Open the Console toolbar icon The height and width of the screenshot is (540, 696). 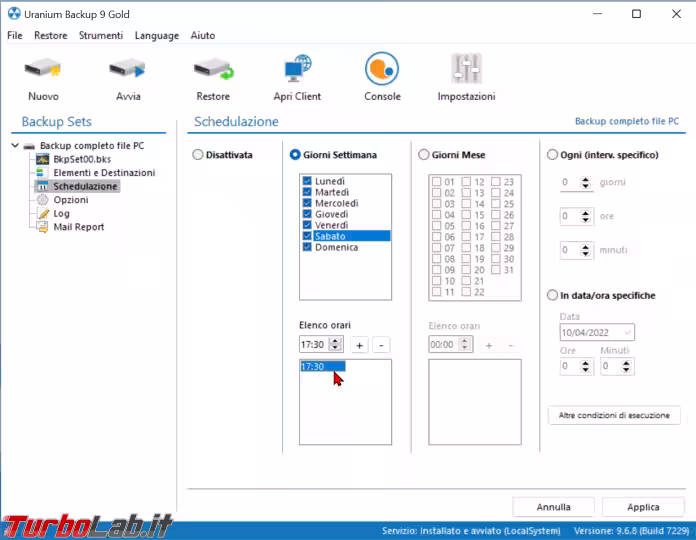click(x=382, y=69)
